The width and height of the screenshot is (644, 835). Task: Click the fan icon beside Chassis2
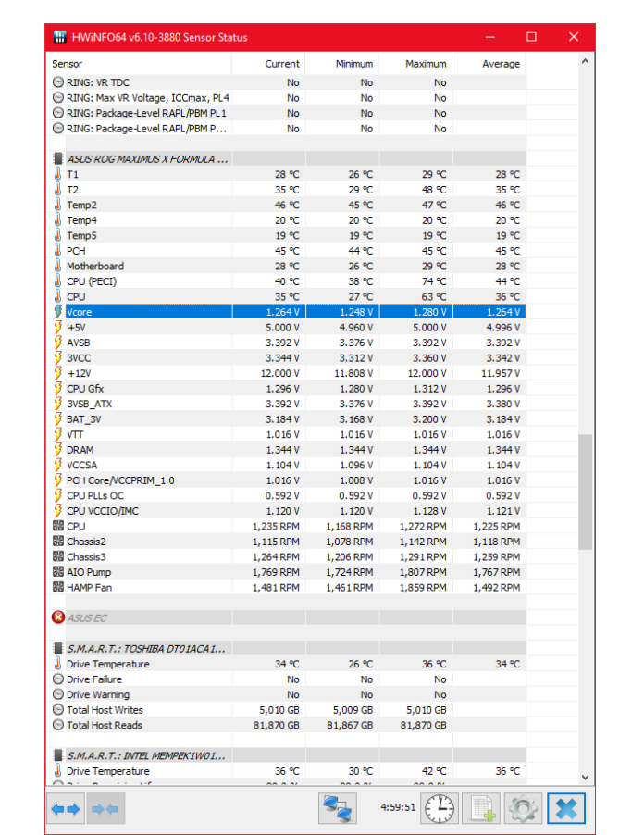pos(58,541)
